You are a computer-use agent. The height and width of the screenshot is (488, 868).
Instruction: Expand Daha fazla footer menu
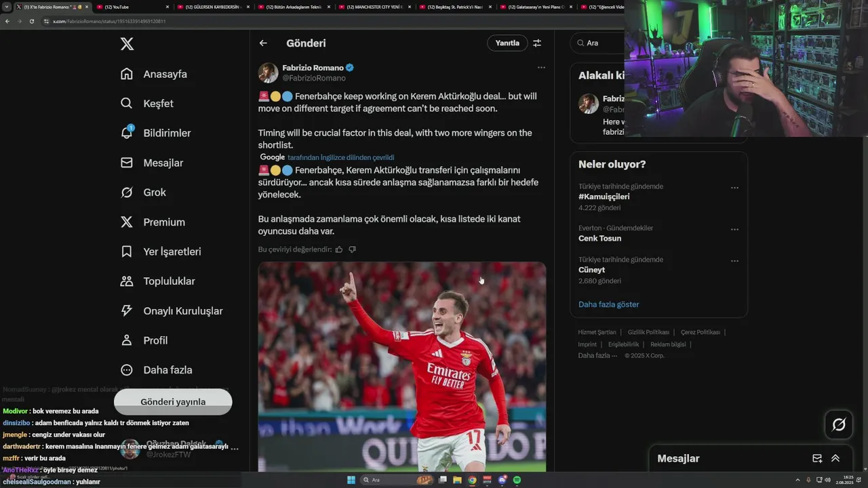pyautogui.click(x=597, y=356)
